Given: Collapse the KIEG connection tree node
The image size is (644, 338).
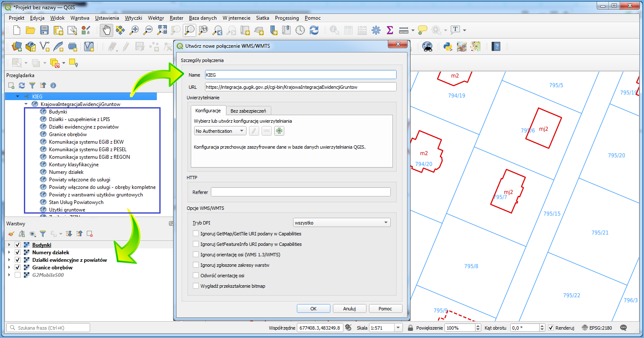Looking at the screenshot, I should coord(18,96).
